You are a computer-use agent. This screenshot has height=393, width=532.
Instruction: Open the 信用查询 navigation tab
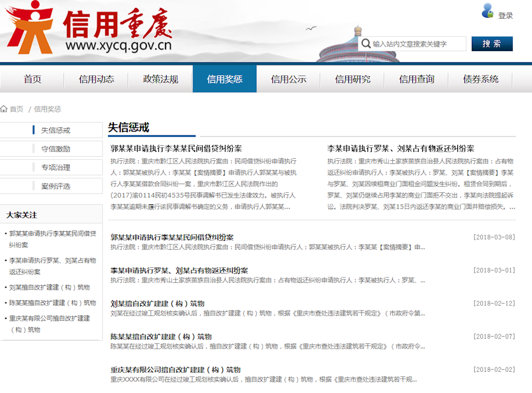click(417, 79)
